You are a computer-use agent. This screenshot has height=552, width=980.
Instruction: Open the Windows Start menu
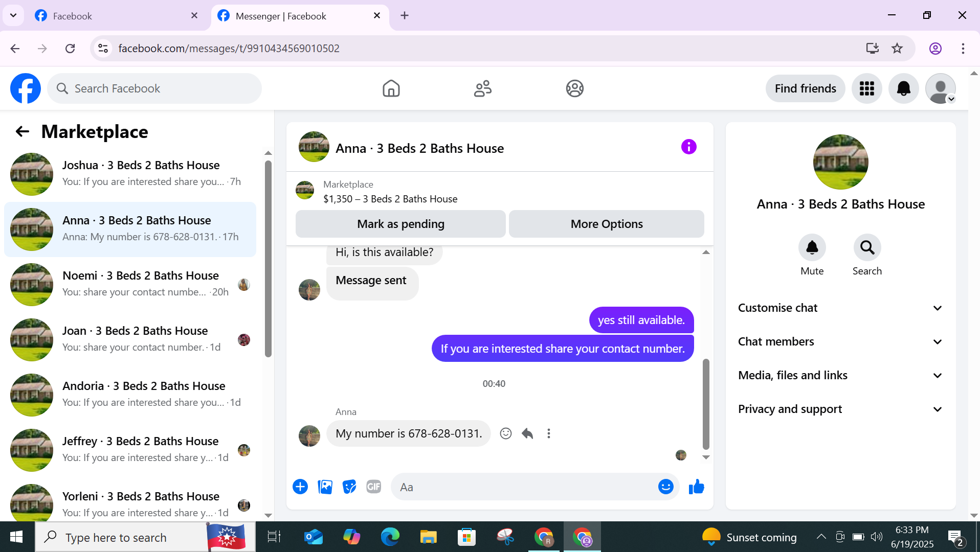pos(16,537)
